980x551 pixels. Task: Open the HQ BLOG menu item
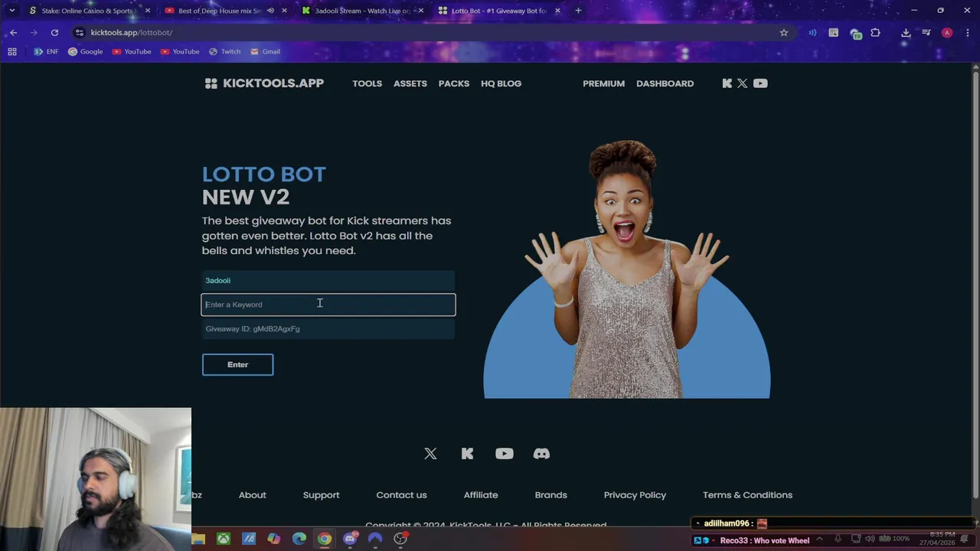(501, 83)
